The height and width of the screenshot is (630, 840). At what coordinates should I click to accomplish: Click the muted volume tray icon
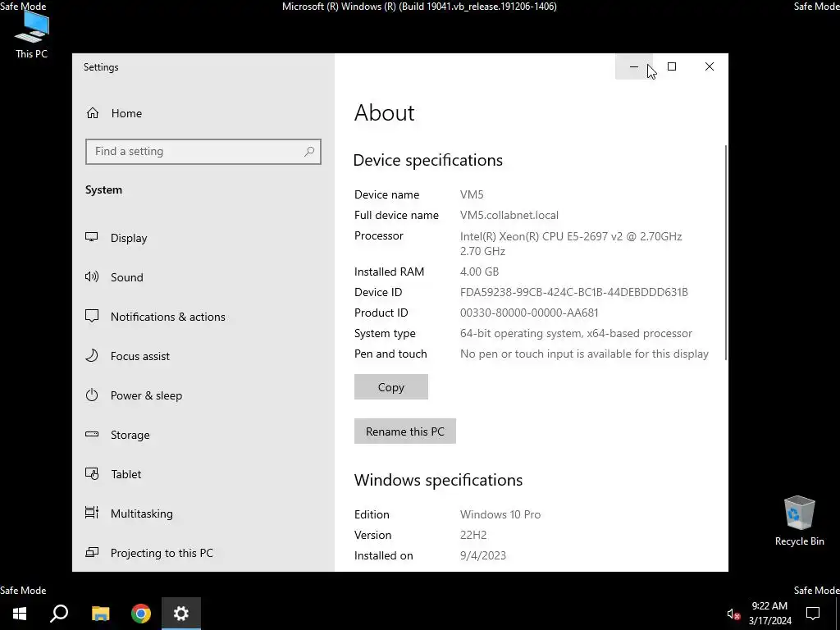(733, 614)
